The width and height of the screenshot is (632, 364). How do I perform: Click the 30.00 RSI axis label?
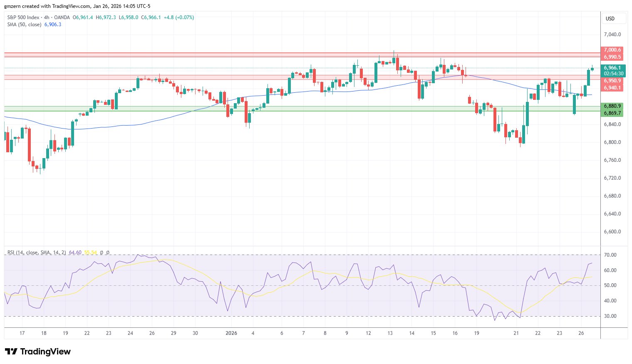tap(610, 316)
